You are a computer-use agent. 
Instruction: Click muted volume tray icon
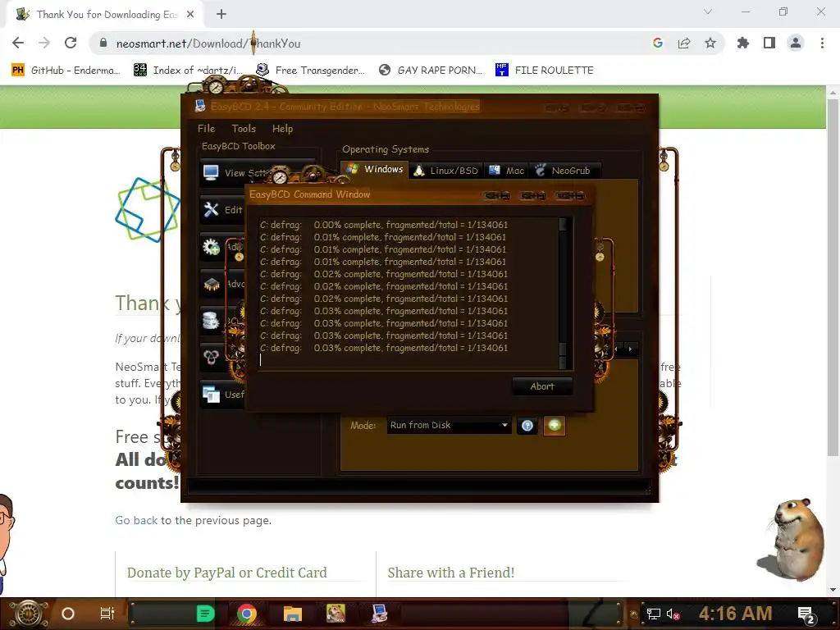point(673,614)
